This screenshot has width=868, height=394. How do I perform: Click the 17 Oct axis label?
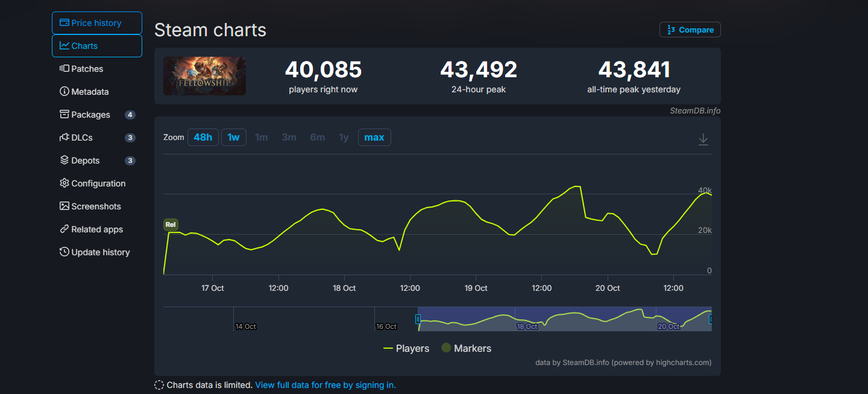(213, 288)
